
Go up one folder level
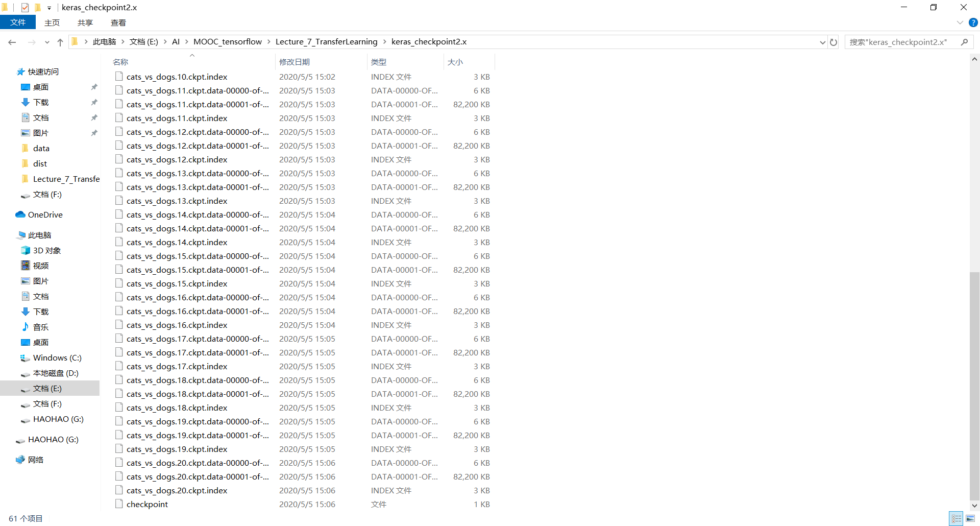click(x=60, y=42)
